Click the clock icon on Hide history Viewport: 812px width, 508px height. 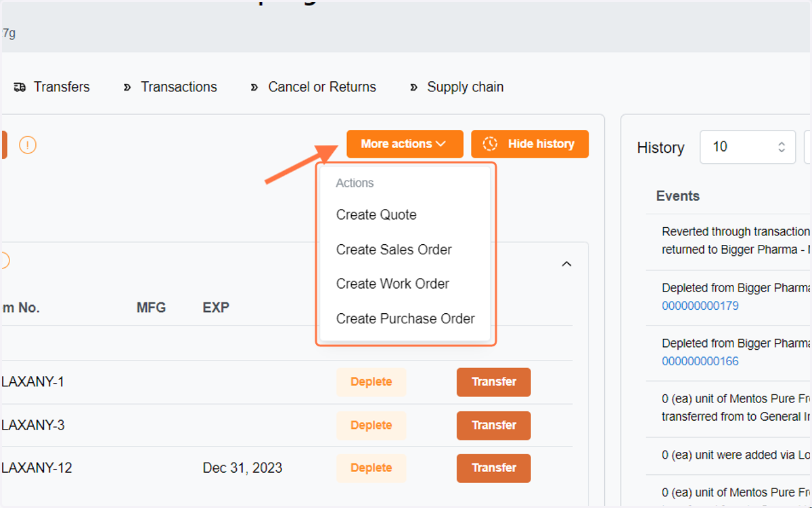point(490,144)
